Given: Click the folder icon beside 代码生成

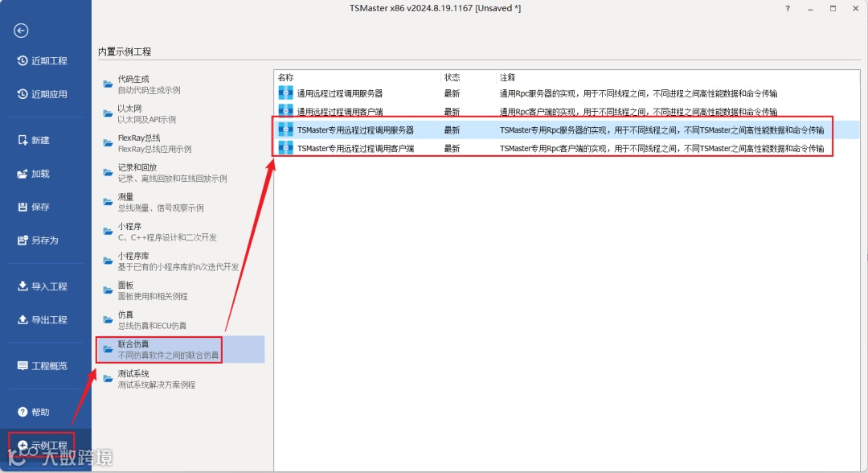Looking at the screenshot, I should pos(108,84).
